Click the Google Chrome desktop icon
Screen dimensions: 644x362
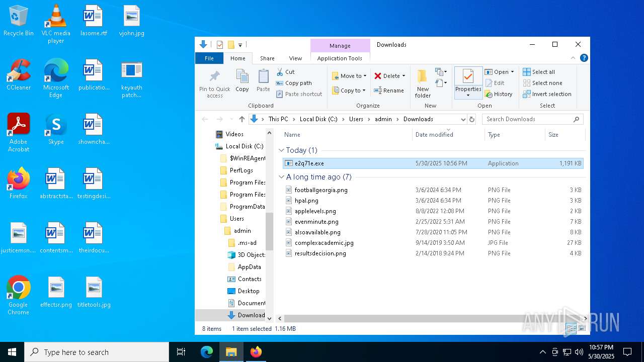click(x=19, y=296)
